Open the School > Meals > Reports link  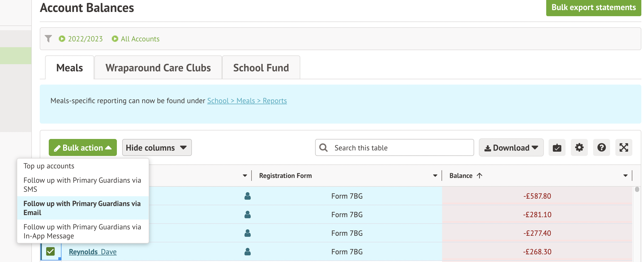[x=247, y=101]
